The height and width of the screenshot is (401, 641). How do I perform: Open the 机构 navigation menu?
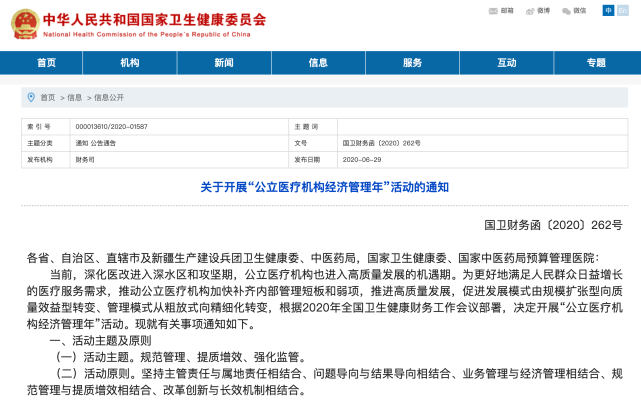(130, 63)
